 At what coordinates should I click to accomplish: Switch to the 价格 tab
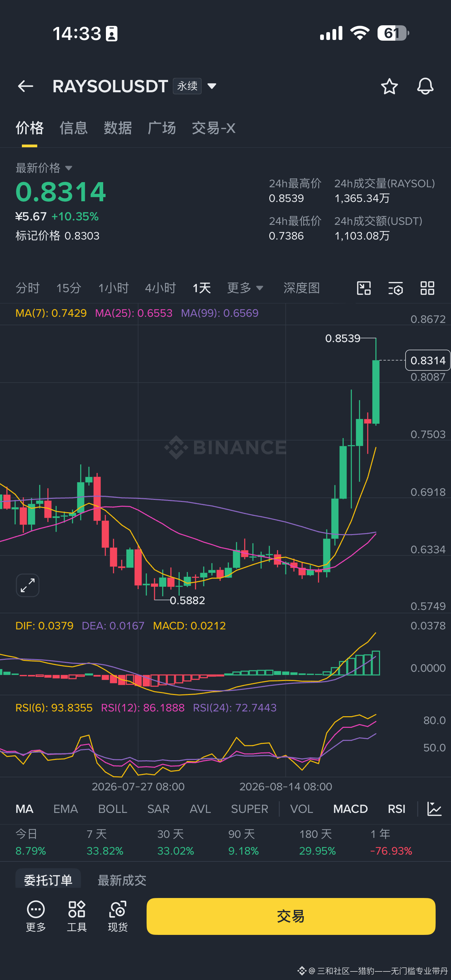[30, 128]
